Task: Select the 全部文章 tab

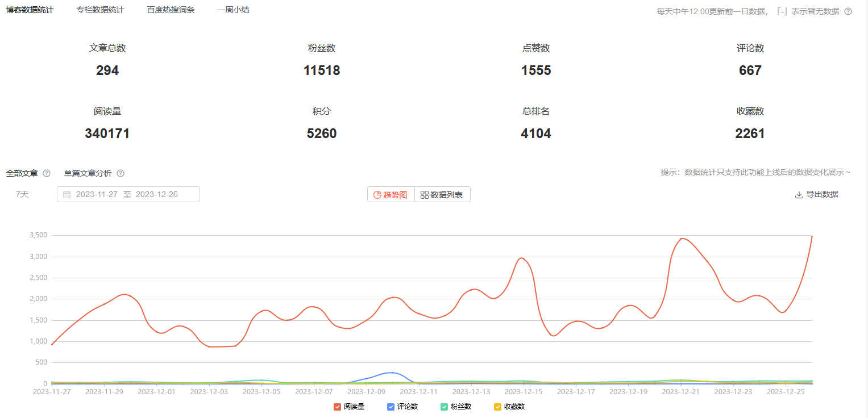Action: (x=22, y=173)
